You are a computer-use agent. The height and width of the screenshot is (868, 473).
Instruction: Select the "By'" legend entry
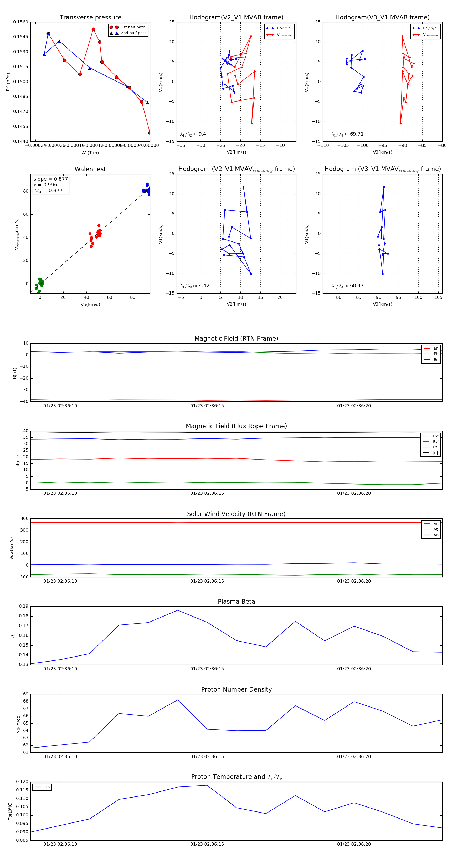[x=431, y=442]
